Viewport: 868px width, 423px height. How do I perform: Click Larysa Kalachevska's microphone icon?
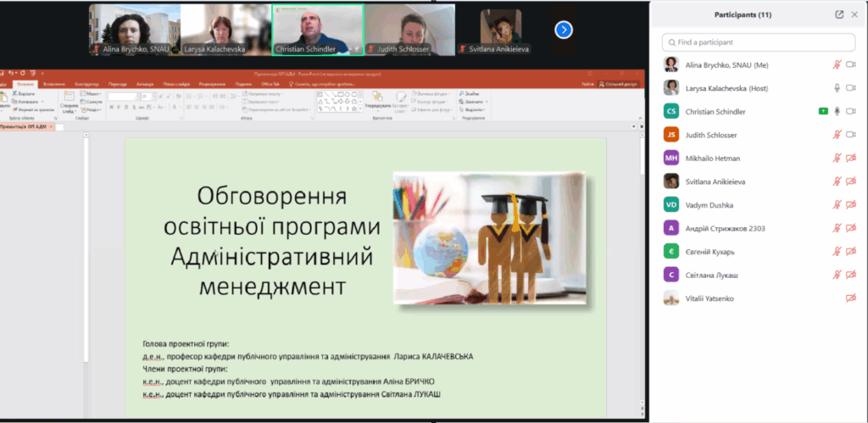[x=837, y=87]
